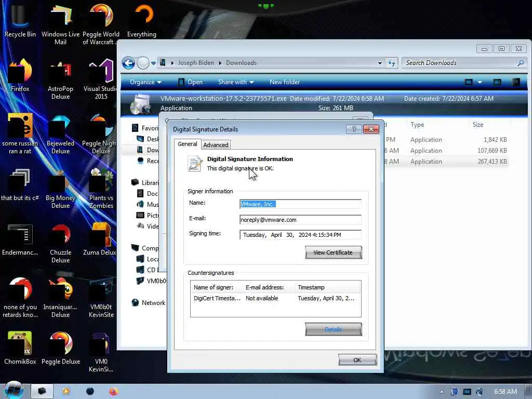Image resolution: width=532 pixels, height=399 pixels.
Task: Click the Signing time field
Action: 300,235
